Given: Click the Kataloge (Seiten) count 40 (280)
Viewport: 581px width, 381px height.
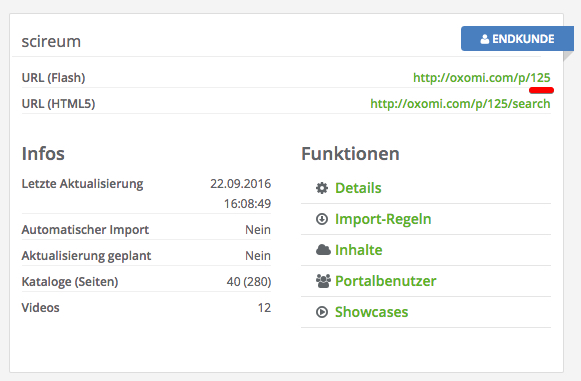Looking at the screenshot, I should coord(249,282).
